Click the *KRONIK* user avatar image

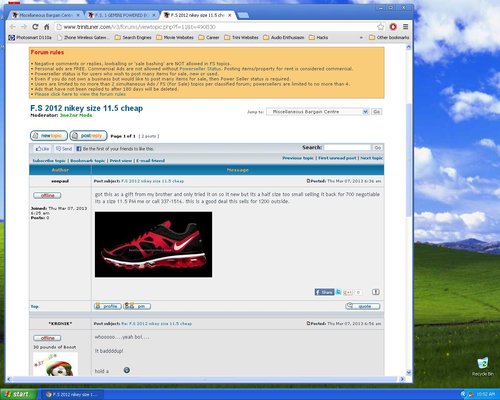click(x=55, y=364)
